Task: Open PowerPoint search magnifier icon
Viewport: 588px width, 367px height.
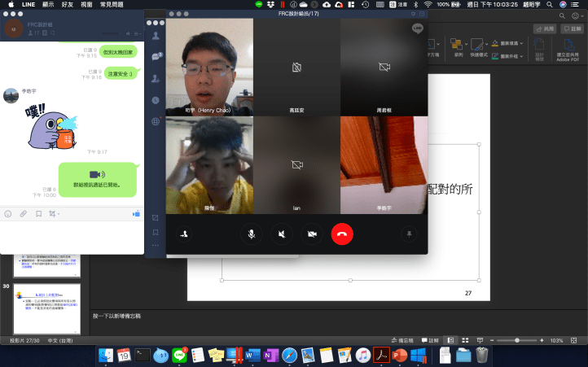Action: pos(562,15)
